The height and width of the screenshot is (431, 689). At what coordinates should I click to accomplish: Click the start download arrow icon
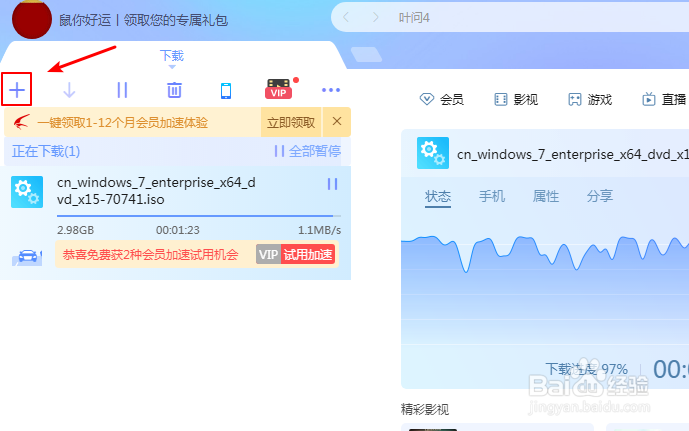tap(69, 90)
